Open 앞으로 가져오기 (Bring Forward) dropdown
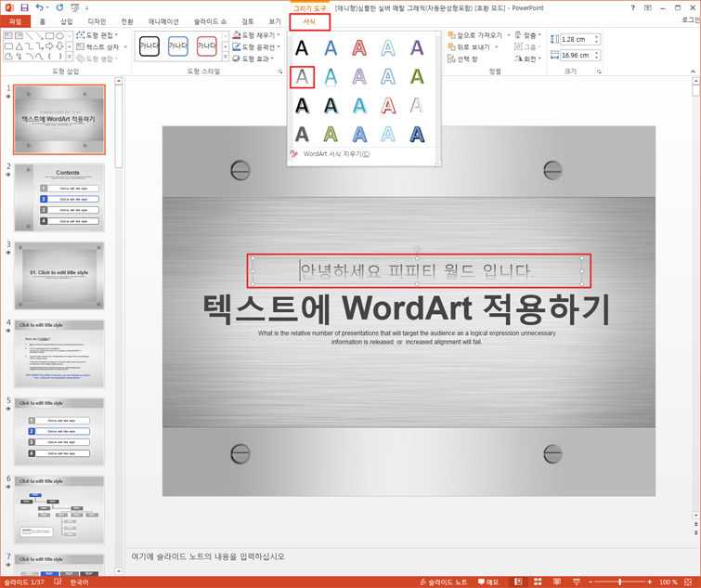The width and height of the screenshot is (701, 588). (x=479, y=35)
